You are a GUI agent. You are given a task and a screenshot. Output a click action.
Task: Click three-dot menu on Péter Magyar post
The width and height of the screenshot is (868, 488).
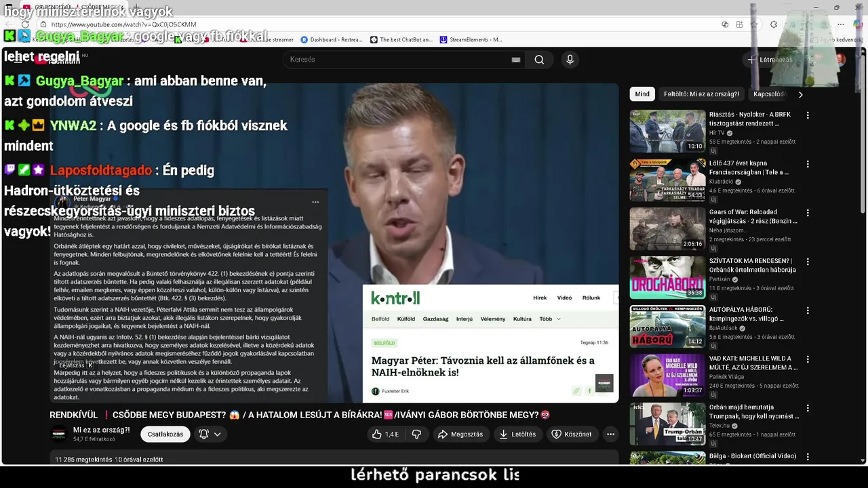(315, 202)
